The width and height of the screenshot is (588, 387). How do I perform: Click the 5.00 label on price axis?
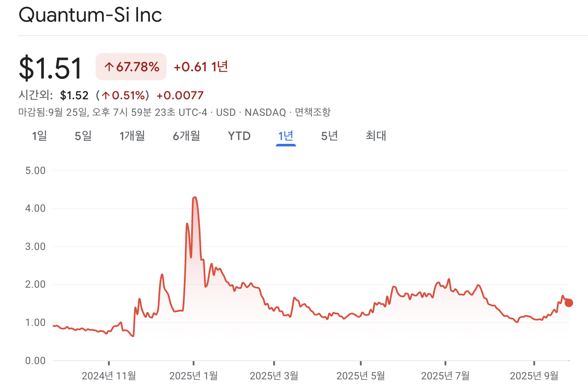35,170
